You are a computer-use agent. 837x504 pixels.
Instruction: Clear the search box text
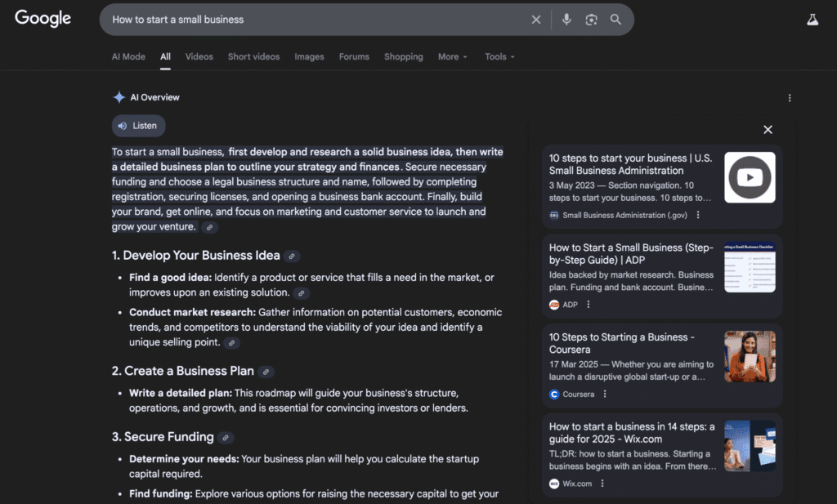pos(536,20)
